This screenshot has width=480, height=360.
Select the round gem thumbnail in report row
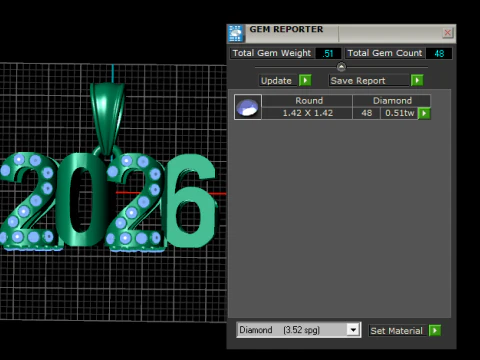[x=248, y=107]
